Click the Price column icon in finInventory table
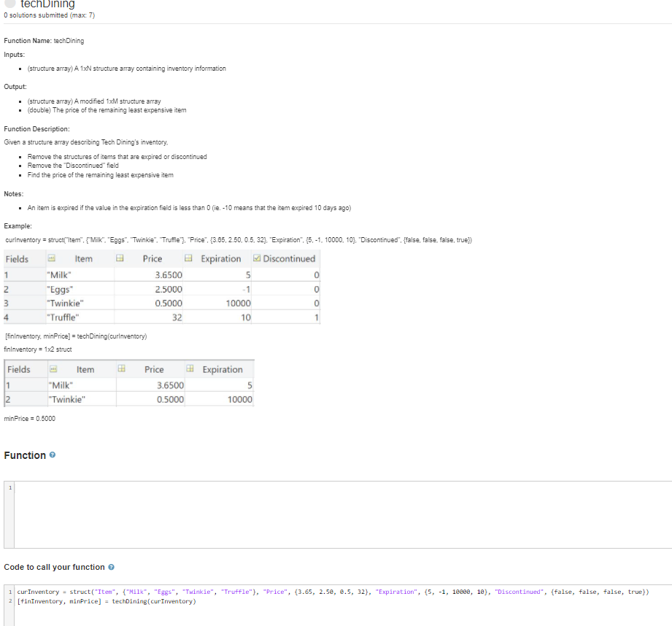The width and height of the screenshot is (672, 626). [x=121, y=369]
